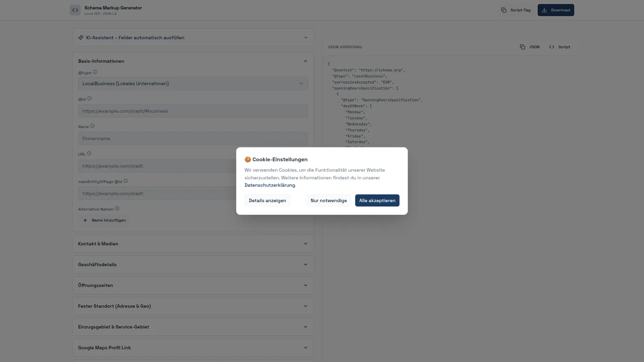
Task: Click the info icon beside the Name label
Action: (x=92, y=126)
